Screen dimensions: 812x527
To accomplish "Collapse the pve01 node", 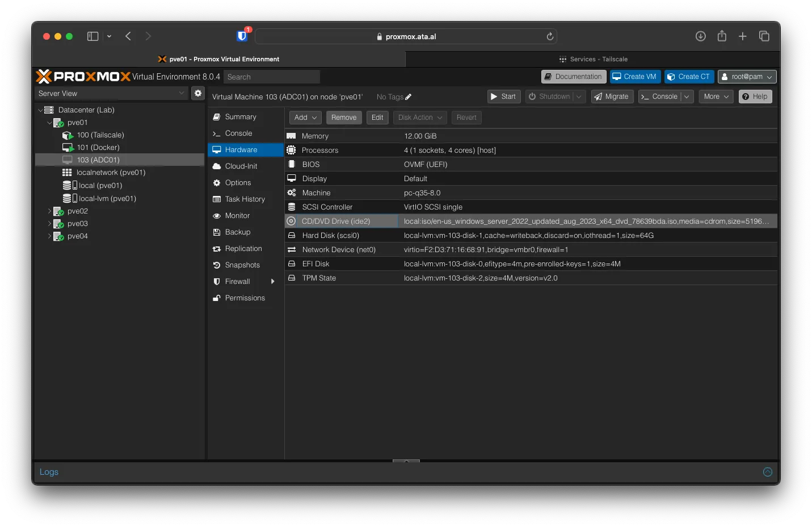I will pos(49,123).
